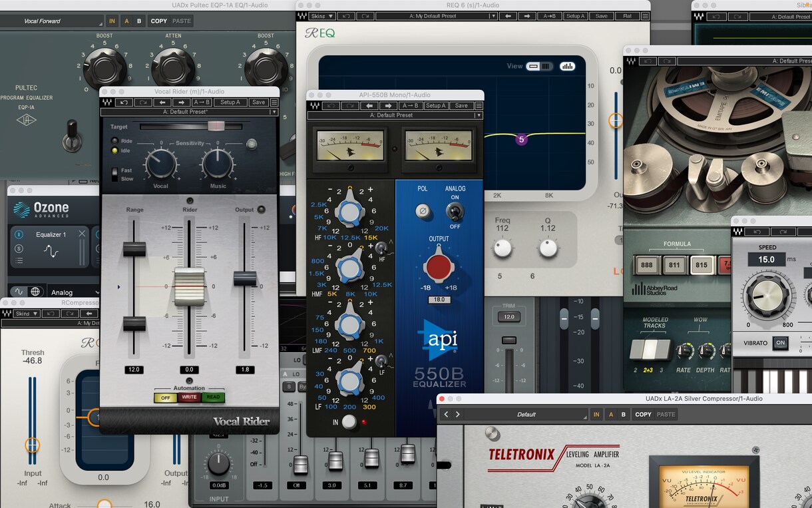812x508 pixels.
Task: Click previous preset arrow in LA-2A header
Action: point(446,414)
